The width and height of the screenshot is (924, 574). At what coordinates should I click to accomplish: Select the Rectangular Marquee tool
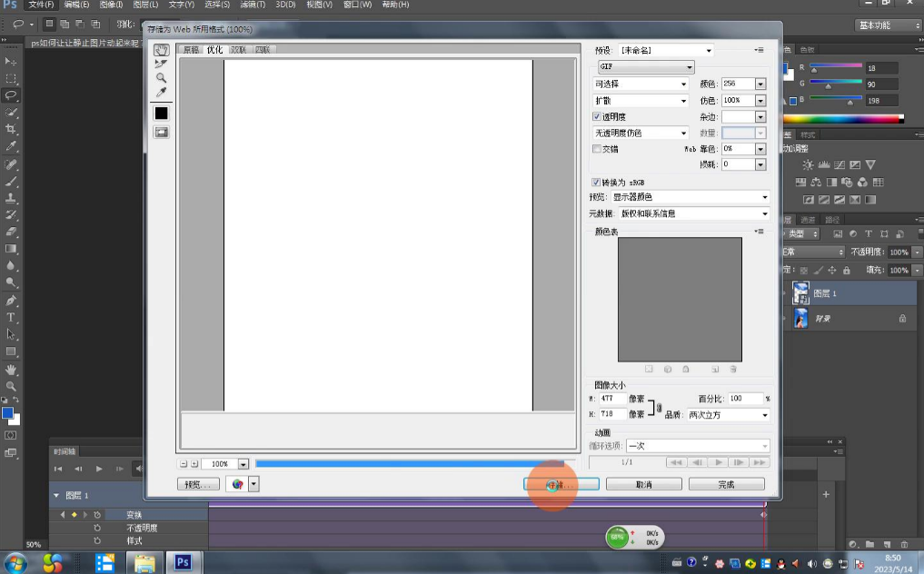[x=11, y=78]
